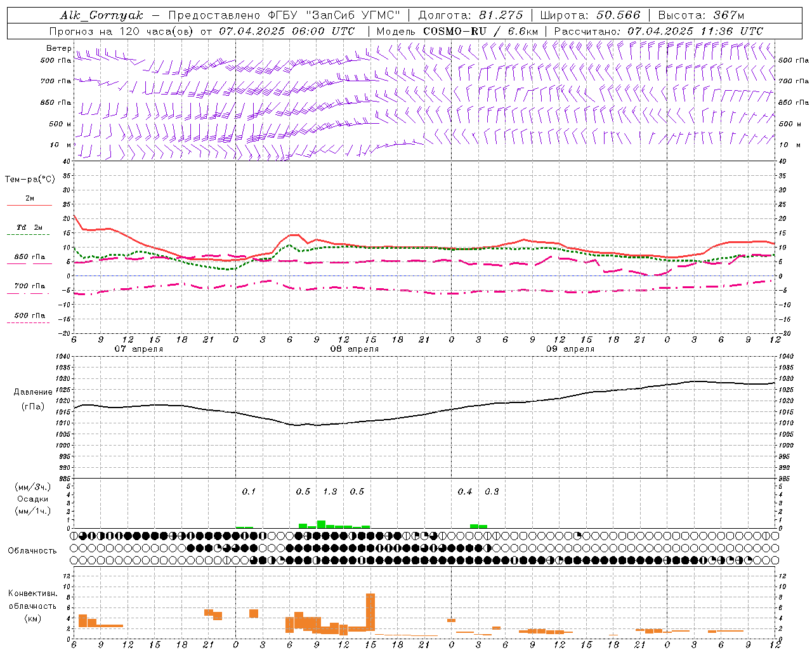The height and width of the screenshot is (650, 812).
Task: Click the Ветер wind panel label
Action: pos(58,48)
